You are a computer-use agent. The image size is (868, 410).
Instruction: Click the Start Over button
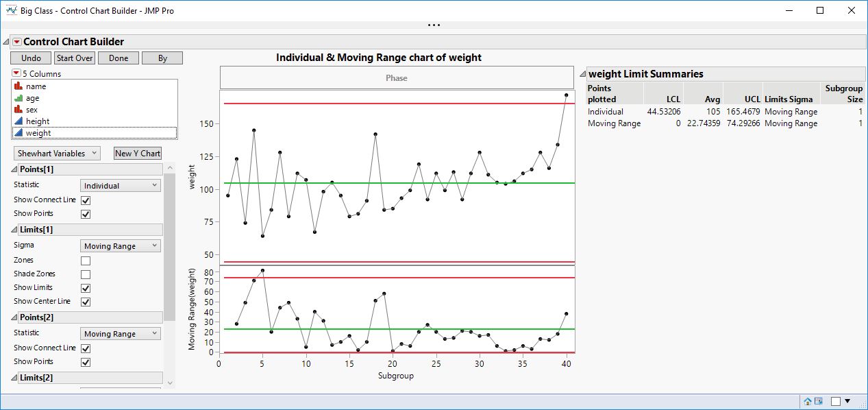(x=74, y=58)
